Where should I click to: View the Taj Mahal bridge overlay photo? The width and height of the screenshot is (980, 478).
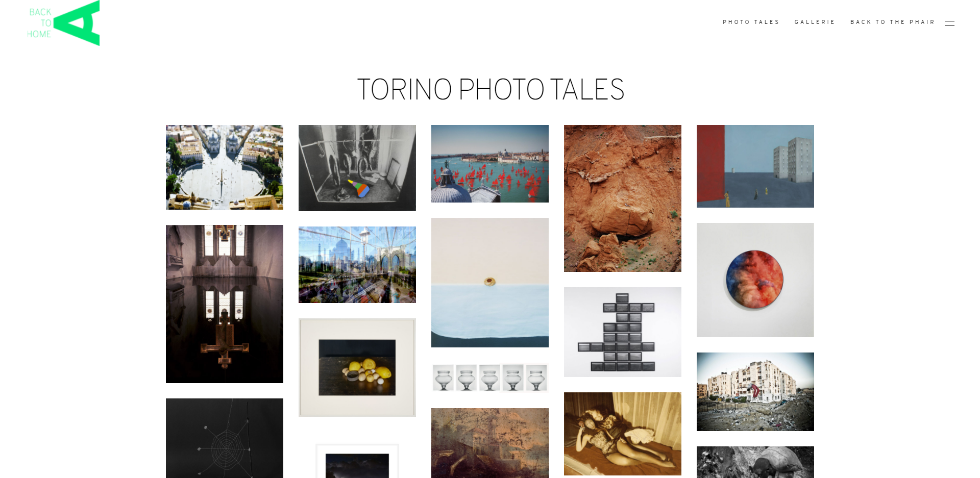tap(357, 265)
